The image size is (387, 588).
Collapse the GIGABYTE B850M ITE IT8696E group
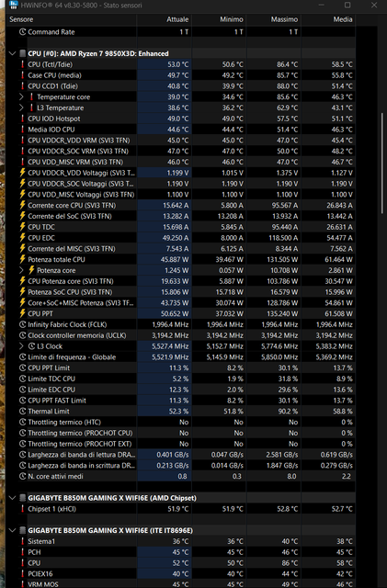[x=12, y=531]
